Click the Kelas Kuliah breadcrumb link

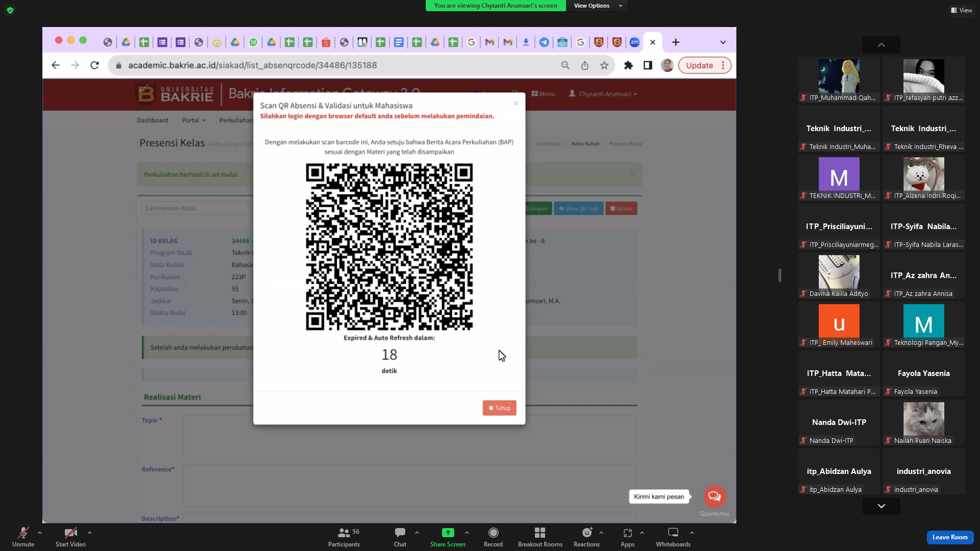585,144
